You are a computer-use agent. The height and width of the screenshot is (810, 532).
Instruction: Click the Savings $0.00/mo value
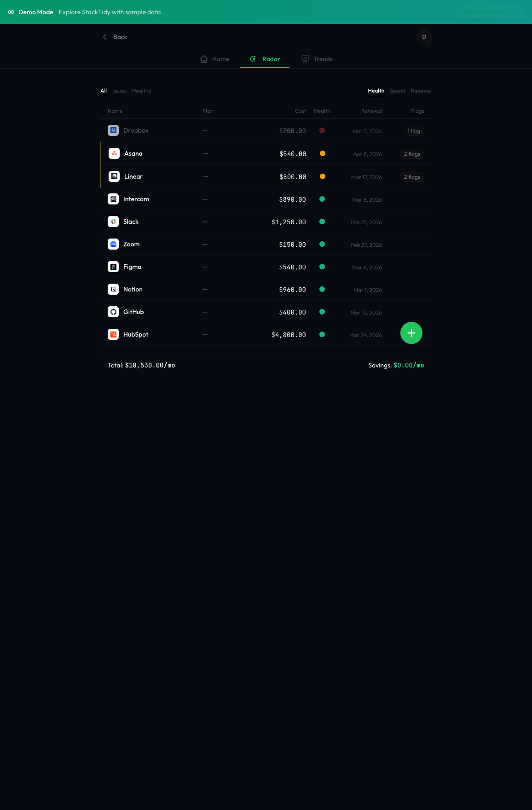409,365
